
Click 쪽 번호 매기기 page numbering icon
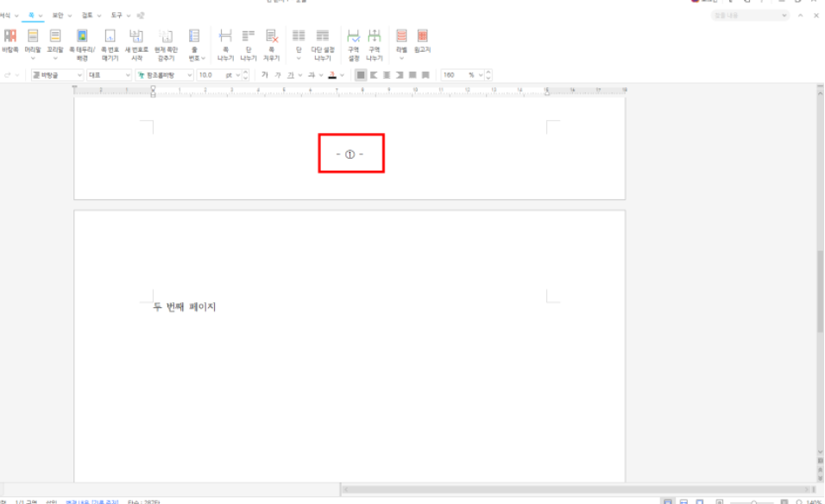click(110, 41)
